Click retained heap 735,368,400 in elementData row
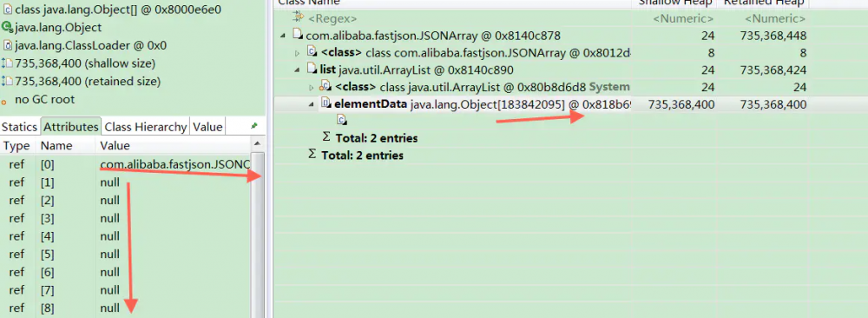The image size is (868, 318). (x=773, y=104)
